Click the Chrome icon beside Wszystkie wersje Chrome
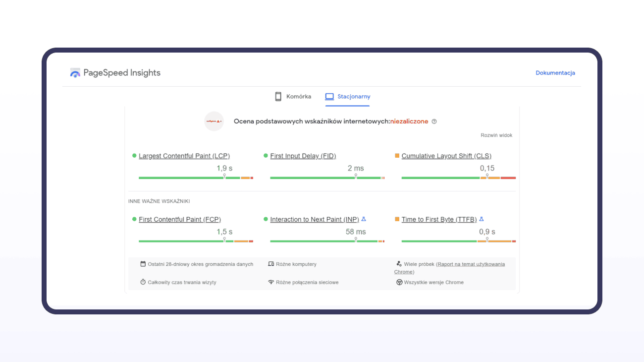 399,282
